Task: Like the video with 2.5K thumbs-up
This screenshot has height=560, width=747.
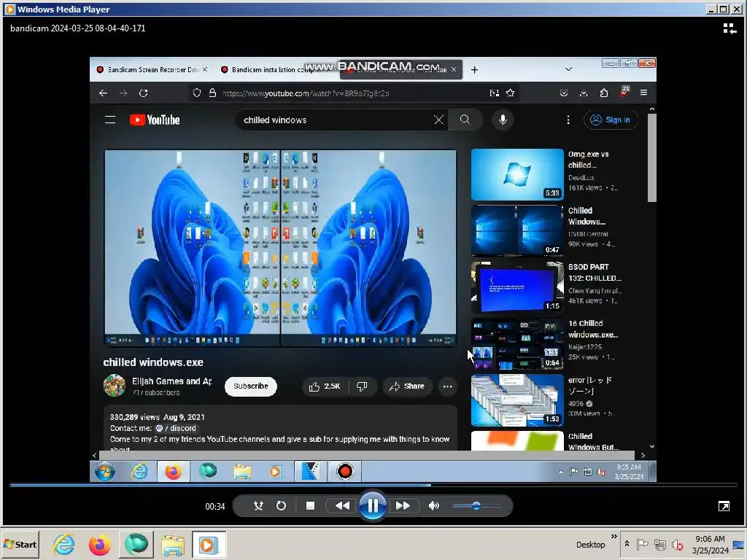Action: click(325, 386)
